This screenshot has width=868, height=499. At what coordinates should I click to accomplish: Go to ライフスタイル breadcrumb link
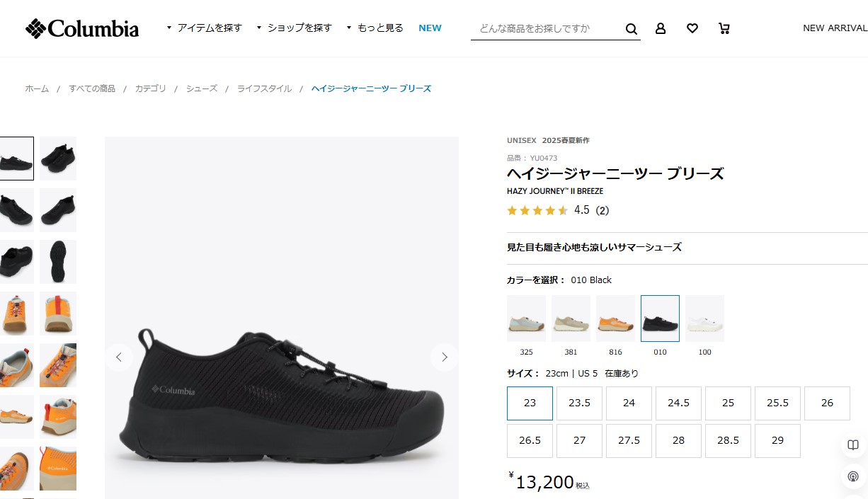264,88
